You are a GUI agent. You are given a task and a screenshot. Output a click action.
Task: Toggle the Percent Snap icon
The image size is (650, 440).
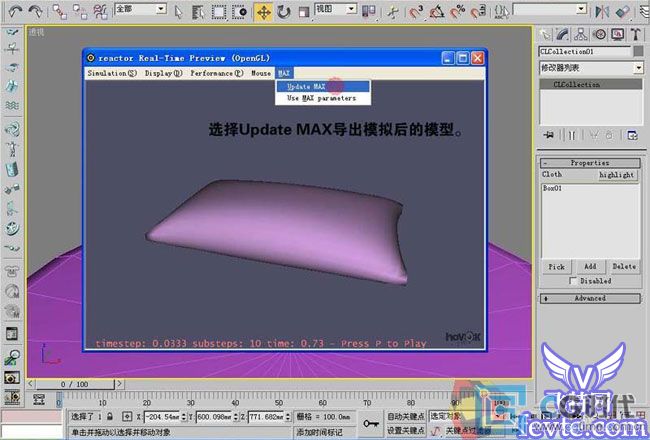pyautogui.click(x=457, y=12)
